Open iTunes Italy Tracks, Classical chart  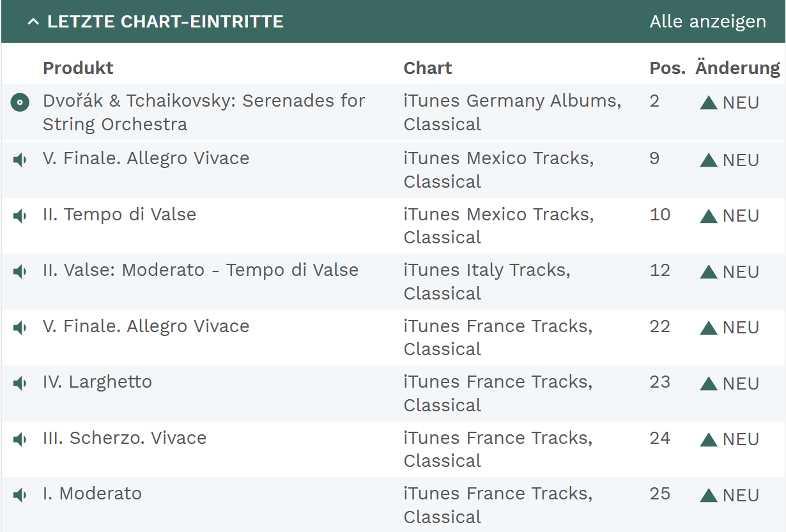pyautogui.click(x=486, y=282)
